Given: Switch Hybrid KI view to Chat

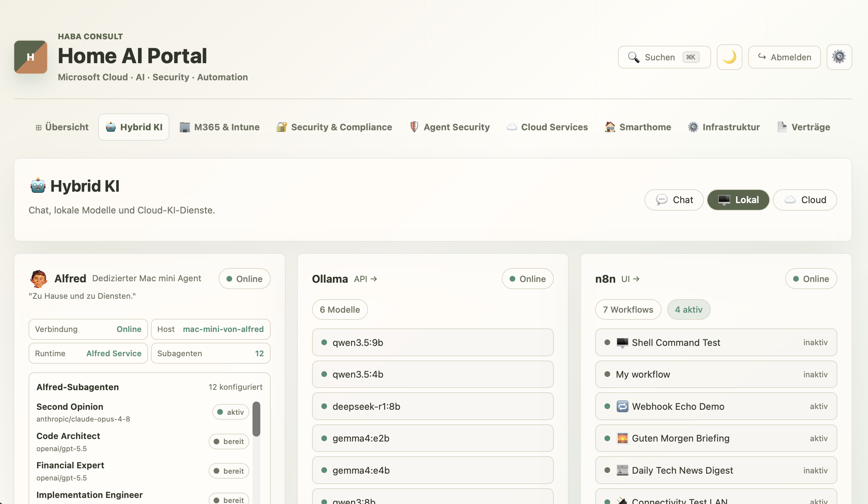Looking at the screenshot, I should tap(674, 200).
